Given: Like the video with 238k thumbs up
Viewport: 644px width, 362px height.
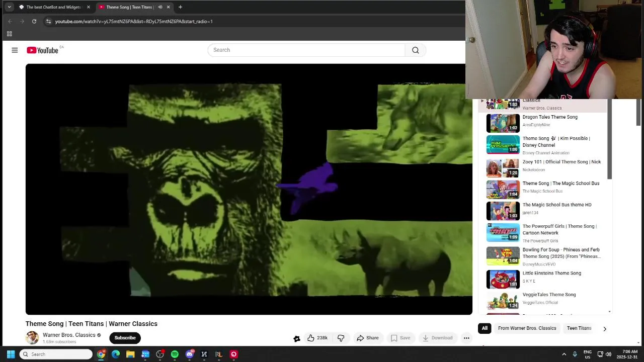Looking at the screenshot, I should tap(317, 338).
